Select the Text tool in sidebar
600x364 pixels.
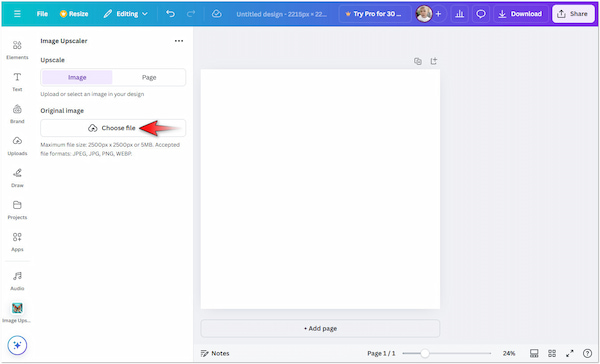(17, 82)
